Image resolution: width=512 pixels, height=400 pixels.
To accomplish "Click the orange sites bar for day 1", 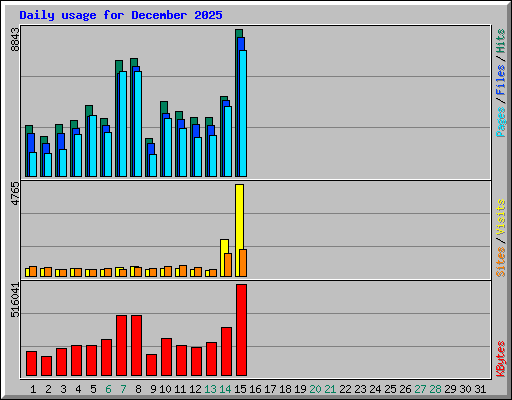I will pyautogui.click(x=33, y=272).
